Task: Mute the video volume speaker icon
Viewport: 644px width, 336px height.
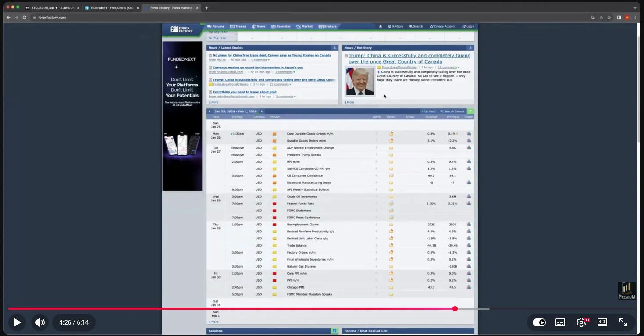Action: [40, 322]
